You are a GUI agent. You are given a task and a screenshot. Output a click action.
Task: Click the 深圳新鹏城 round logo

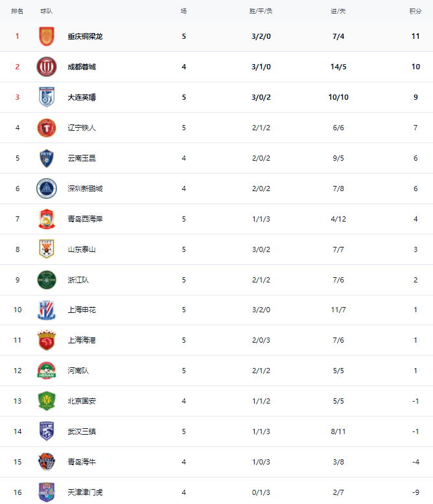tap(47, 189)
